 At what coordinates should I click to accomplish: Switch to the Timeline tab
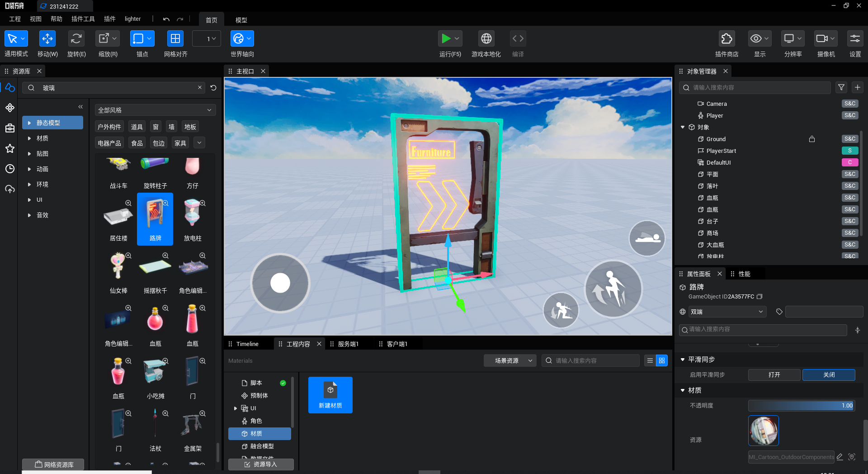click(247, 344)
